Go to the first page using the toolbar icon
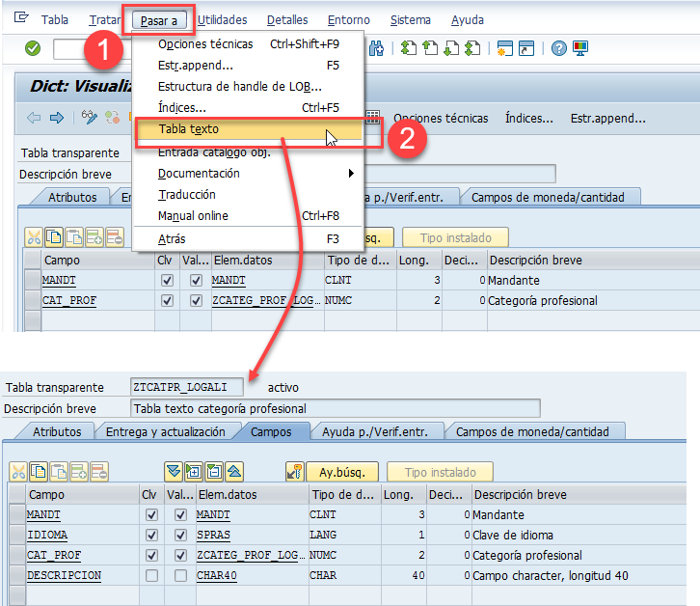This screenshot has width=700, height=606. (x=409, y=48)
